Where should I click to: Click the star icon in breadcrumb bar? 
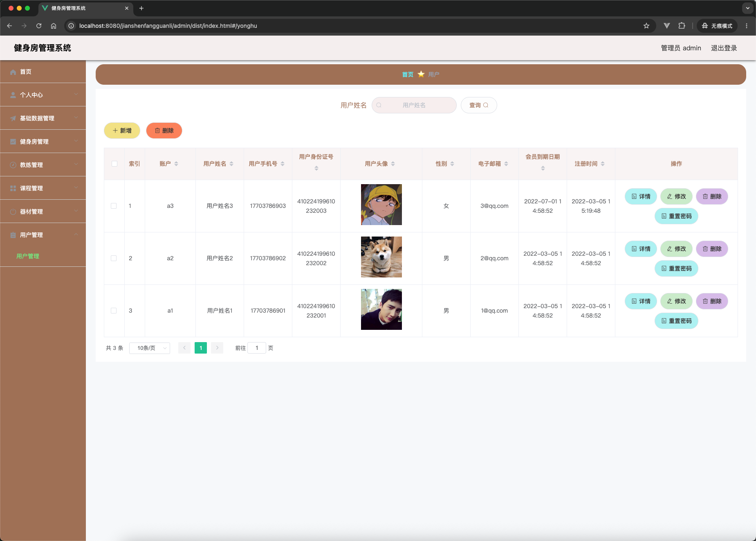pyautogui.click(x=421, y=74)
